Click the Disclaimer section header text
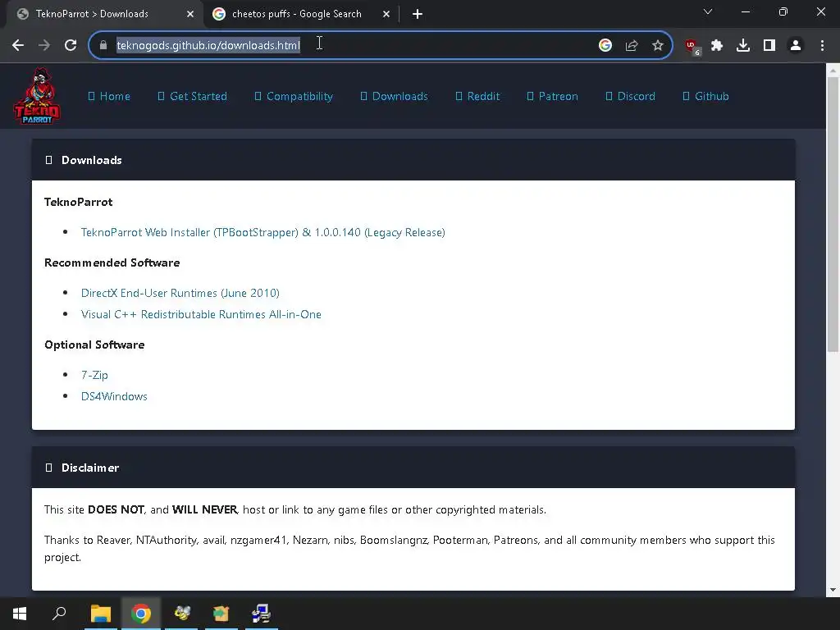840x630 pixels. 90,468
